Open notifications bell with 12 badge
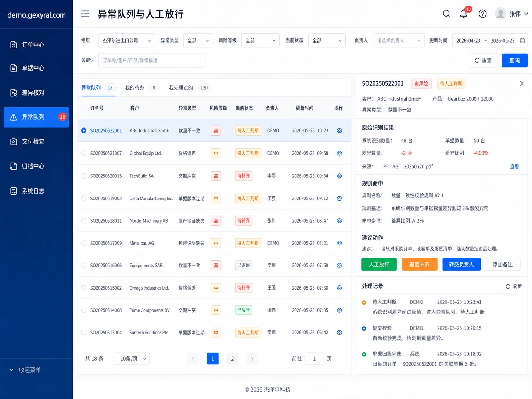 pyautogui.click(x=464, y=14)
